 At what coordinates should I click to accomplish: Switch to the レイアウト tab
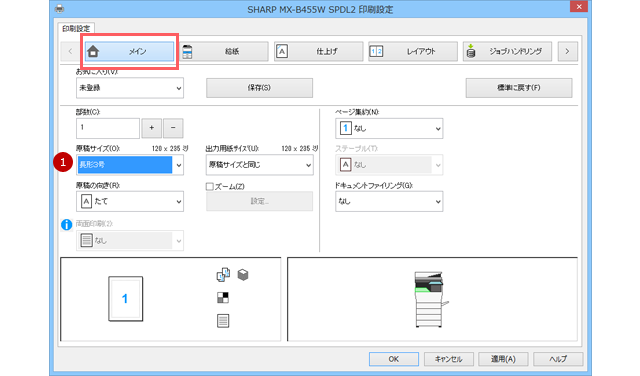413,51
